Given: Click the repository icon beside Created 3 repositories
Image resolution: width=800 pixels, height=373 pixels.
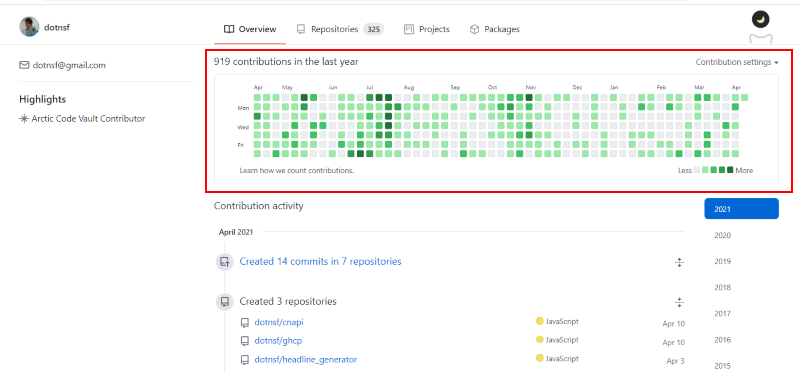Looking at the screenshot, I should (224, 302).
